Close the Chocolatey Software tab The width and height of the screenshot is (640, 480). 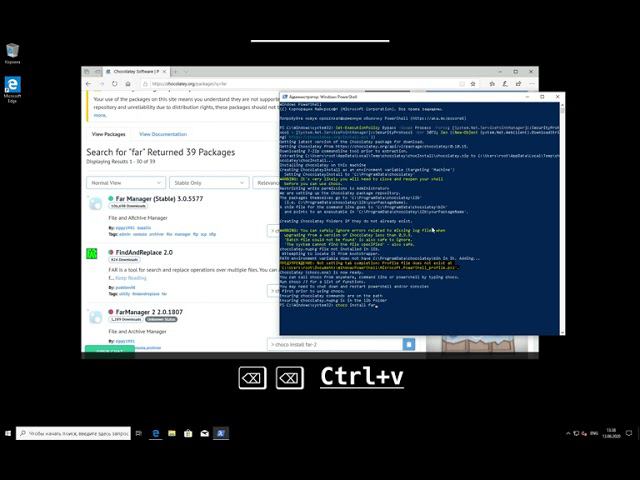[x=164, y=71]
